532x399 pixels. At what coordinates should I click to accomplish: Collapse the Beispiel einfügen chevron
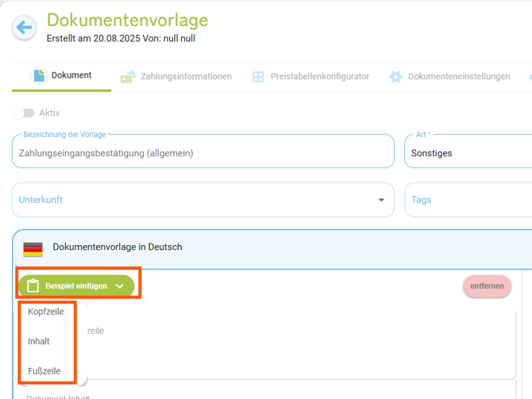(120, 286)
